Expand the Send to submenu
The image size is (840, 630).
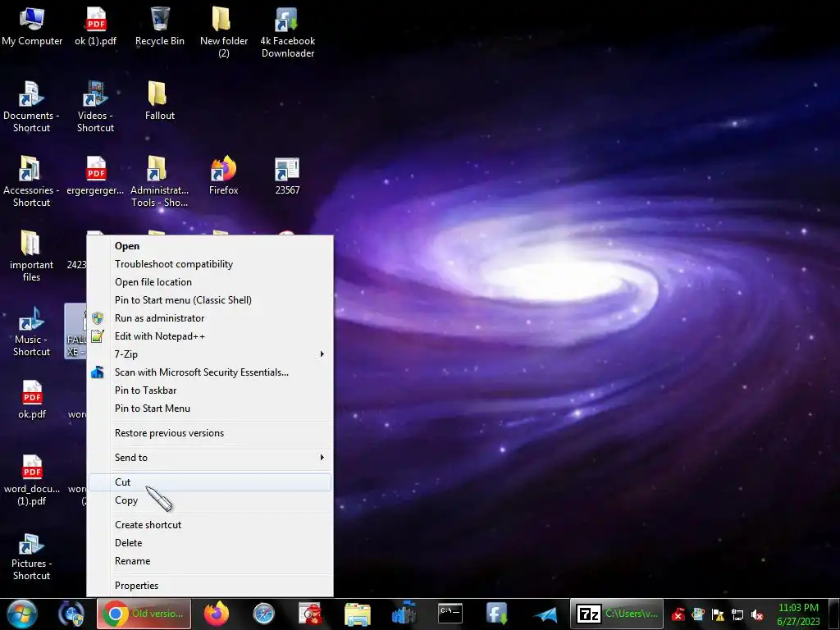pyautogui.click(x=209, y=458)
